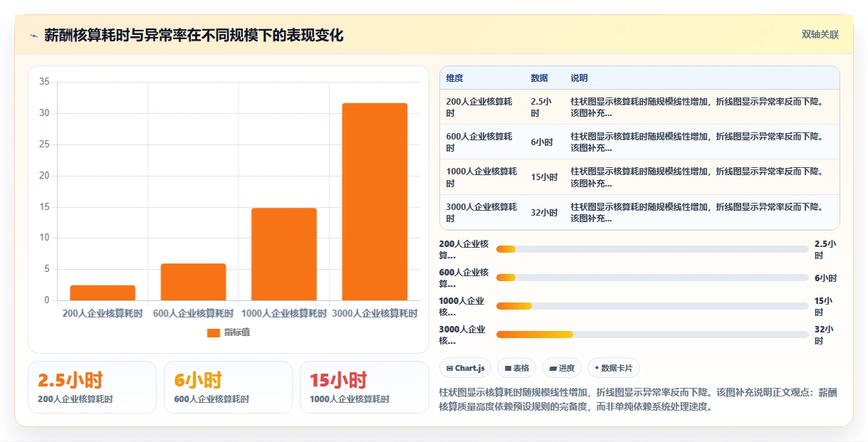Open the 6小时 data card
The height and width of the screenshot is (442, 868).
pyautogui.click(x=228, y=387)
